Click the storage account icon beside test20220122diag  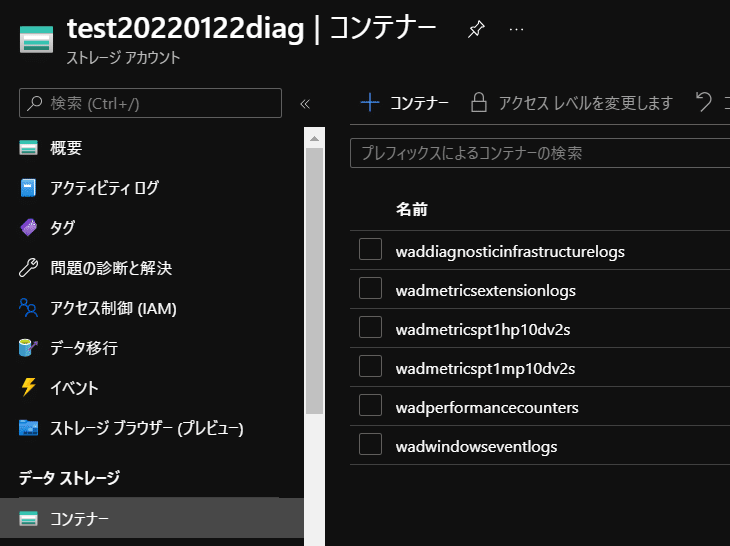(36, 40)
